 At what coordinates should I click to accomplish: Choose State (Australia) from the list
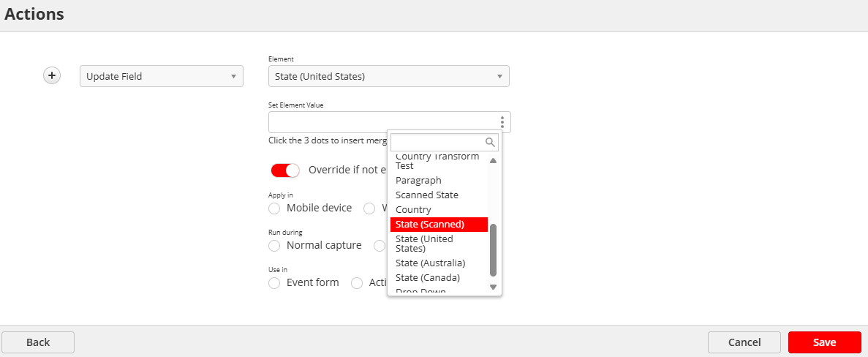coord(439,263)
